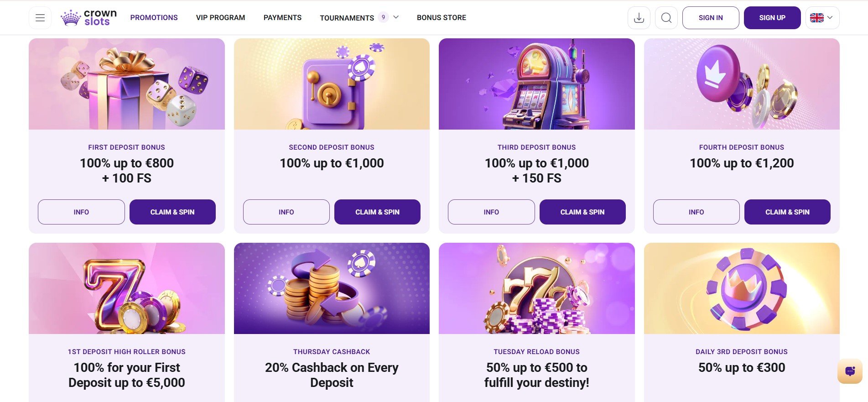Click the Thursday Cashback banner image
This screenshot has width=868, height=402.
[332, 288]
